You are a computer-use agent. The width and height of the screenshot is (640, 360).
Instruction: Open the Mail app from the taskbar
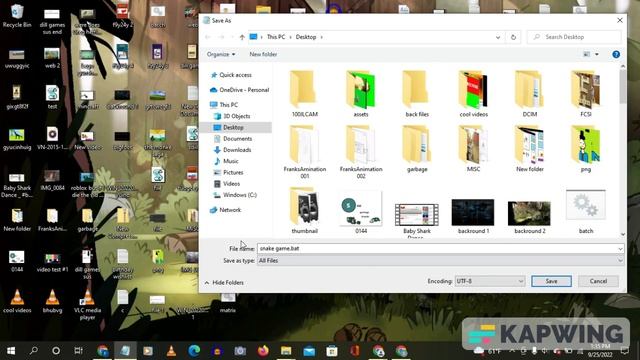[x=309, y=351]
